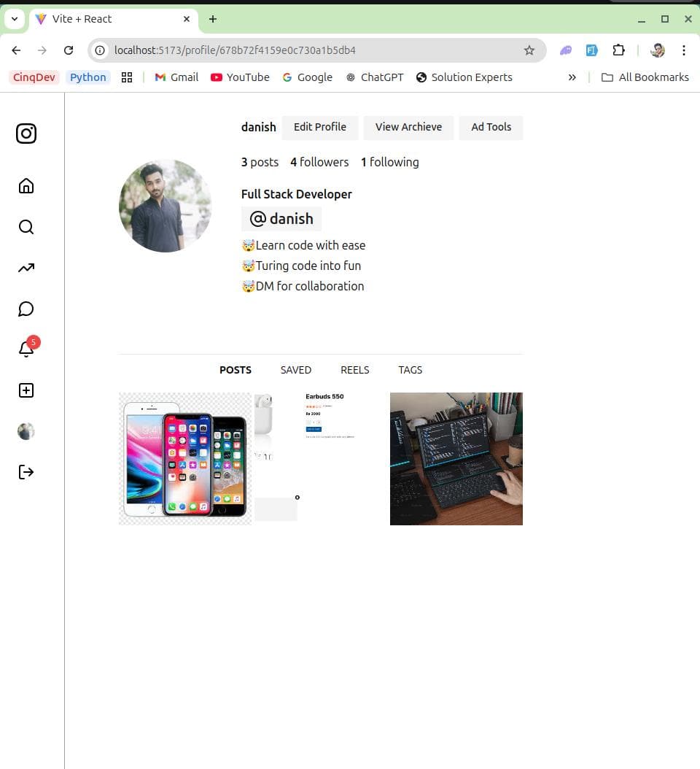Open the laptop coding post thumbnail
This screenshot has width=700, height=769.
pyautogui.click(x=456, y=458)
